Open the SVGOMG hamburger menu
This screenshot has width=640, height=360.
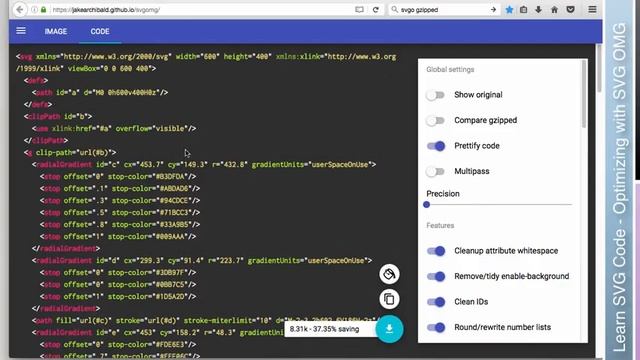tap(21, 31)
